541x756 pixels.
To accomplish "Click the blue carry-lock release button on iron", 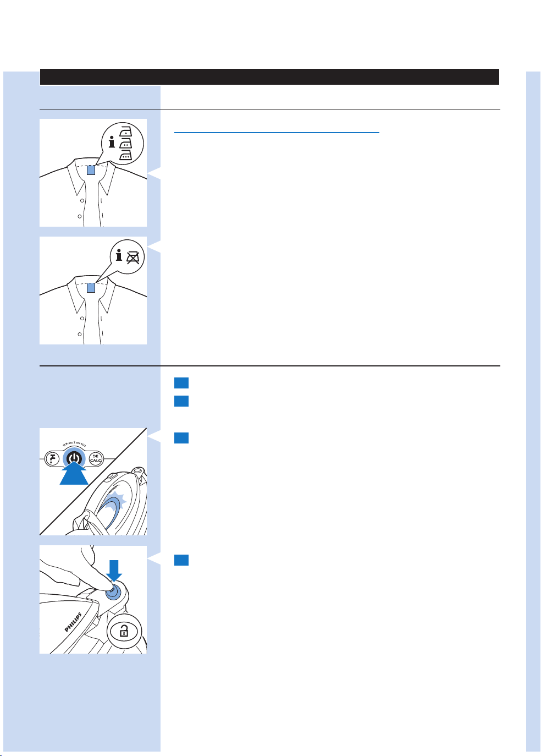I will 113,593.
